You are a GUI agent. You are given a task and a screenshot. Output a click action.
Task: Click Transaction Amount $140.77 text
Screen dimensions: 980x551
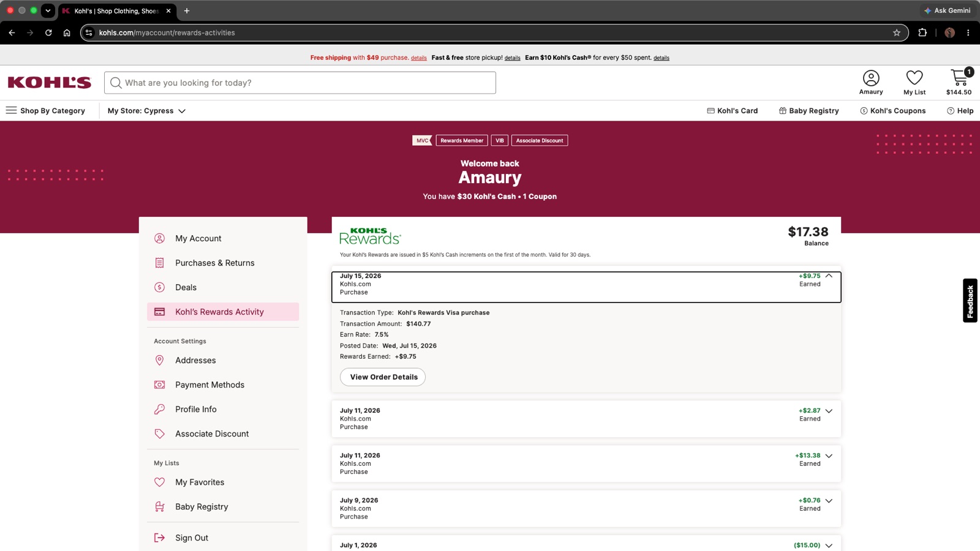pyautogui.click(x=385, y=324)
